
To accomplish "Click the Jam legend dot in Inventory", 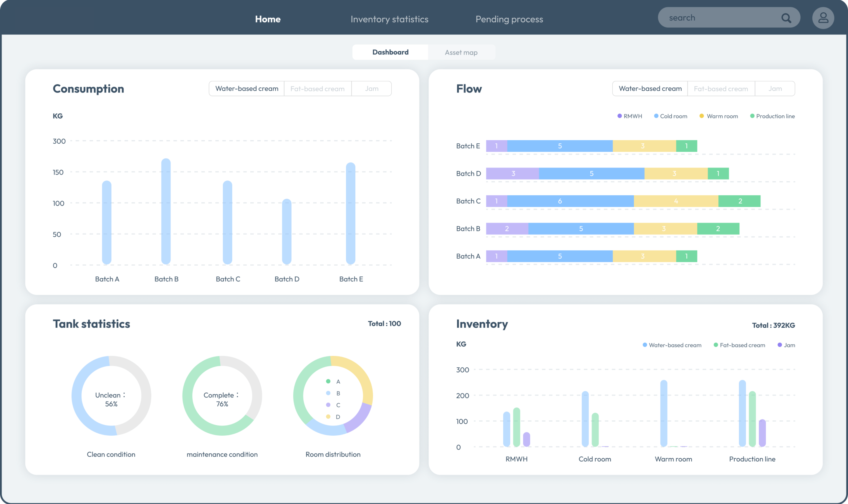I will click(780, 345).
